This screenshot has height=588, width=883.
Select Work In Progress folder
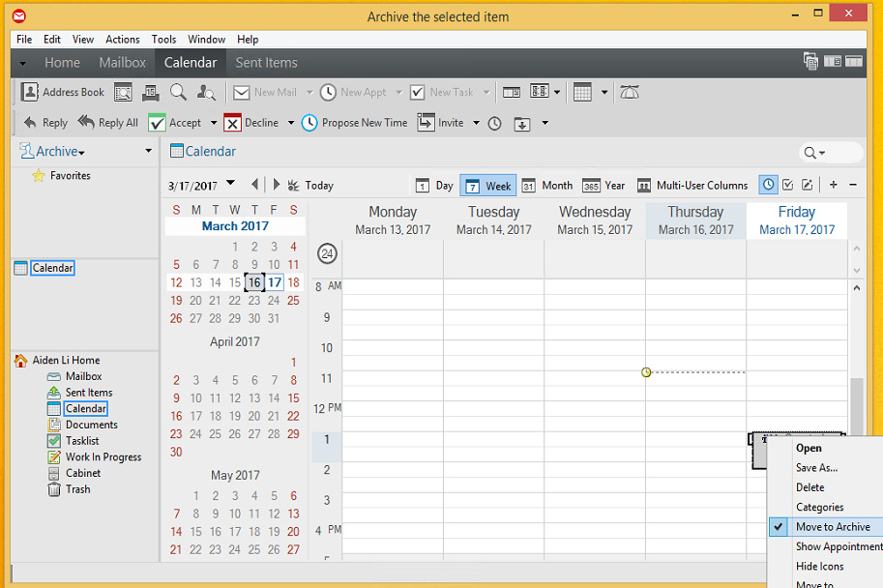click(103, 456)
